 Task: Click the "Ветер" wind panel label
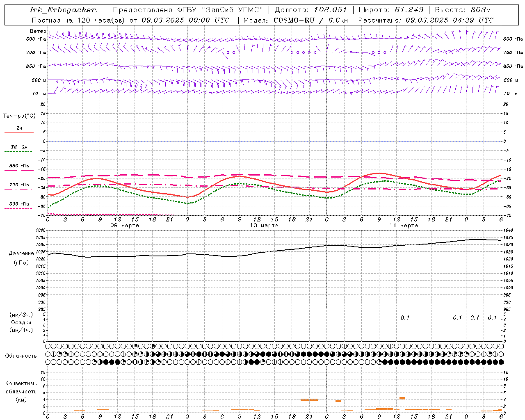click(x=38, y=31)
